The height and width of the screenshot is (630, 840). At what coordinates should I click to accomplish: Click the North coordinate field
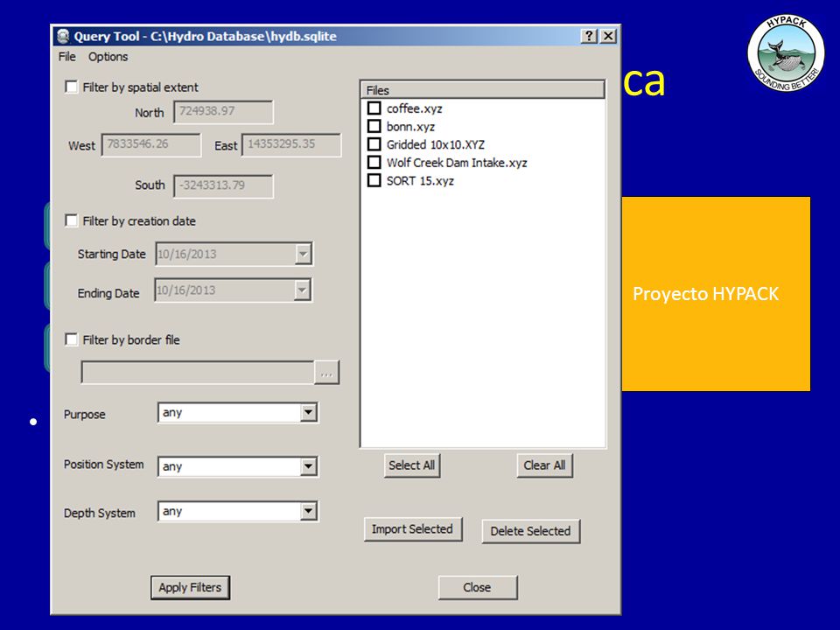(223, 112)
